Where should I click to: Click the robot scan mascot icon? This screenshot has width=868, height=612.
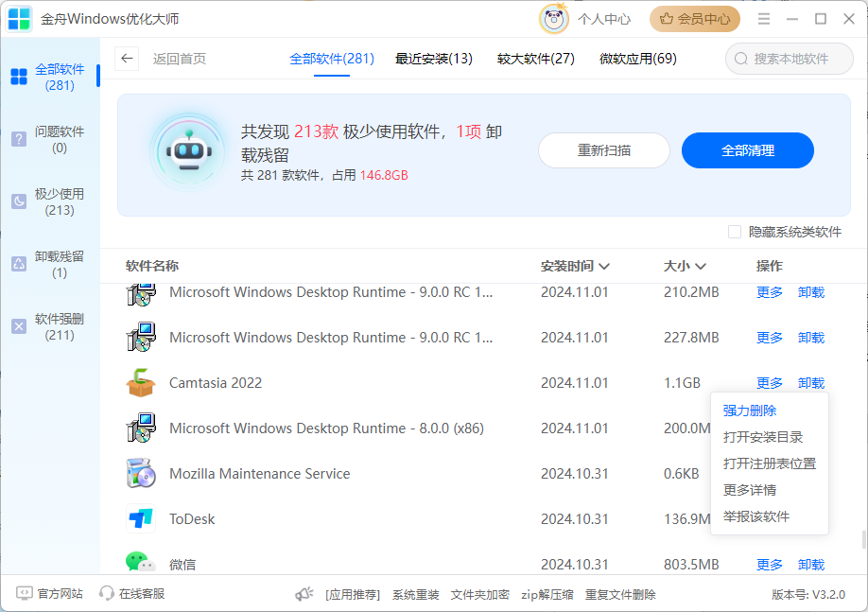[189, 151]
